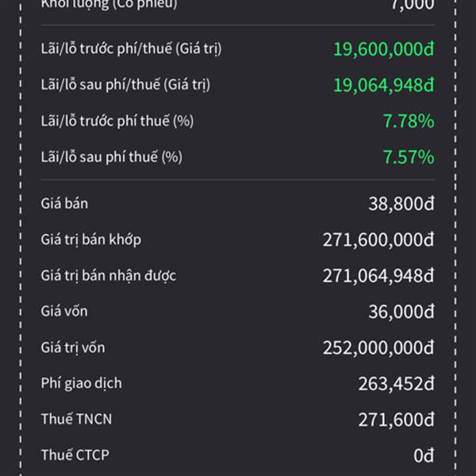This screenshot has width=476, height=476.
Task: Click the 'Lãi/lỗ sau phí/thuế (Giá trị)' label
Action: point(125,84)
